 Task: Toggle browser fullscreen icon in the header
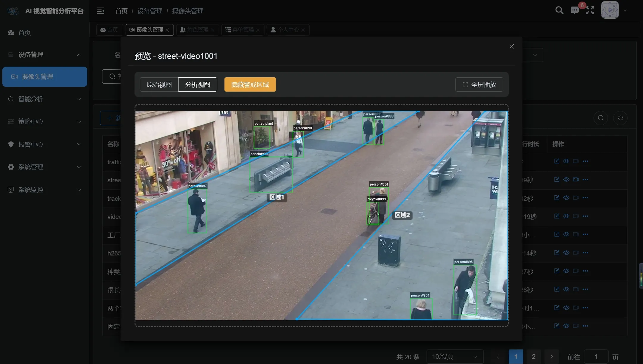tap(590, 10)
